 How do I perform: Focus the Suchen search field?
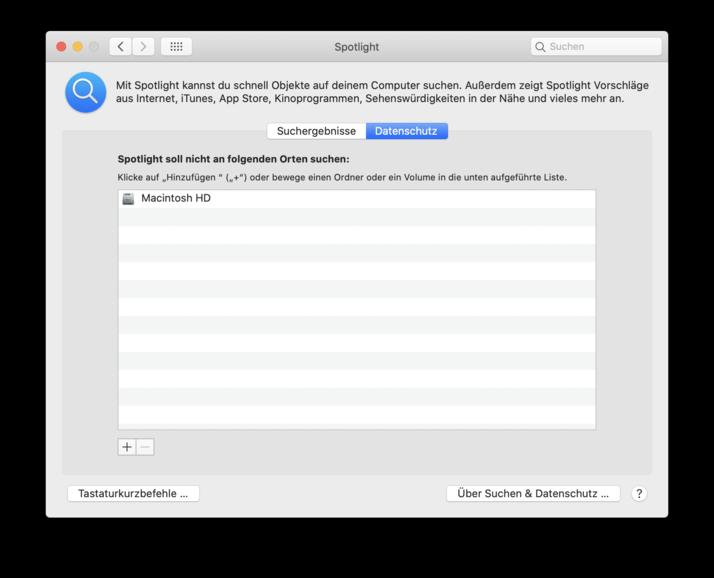(596, 46)
